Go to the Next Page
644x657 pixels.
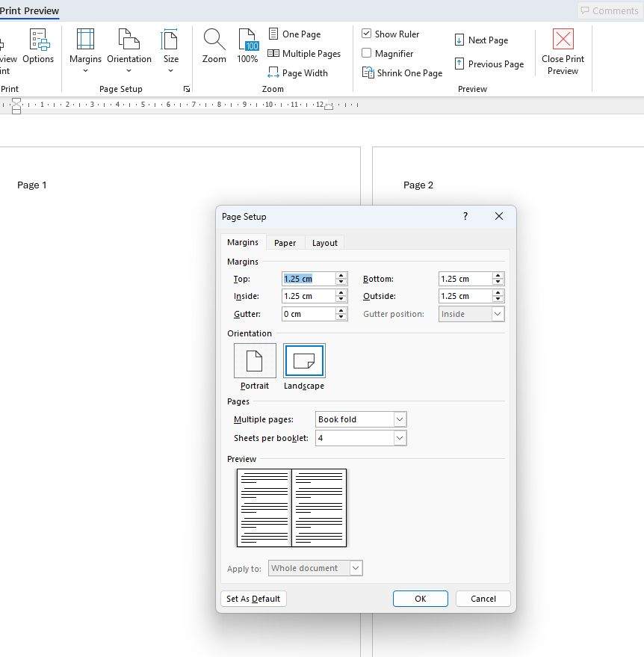point(482,40)
